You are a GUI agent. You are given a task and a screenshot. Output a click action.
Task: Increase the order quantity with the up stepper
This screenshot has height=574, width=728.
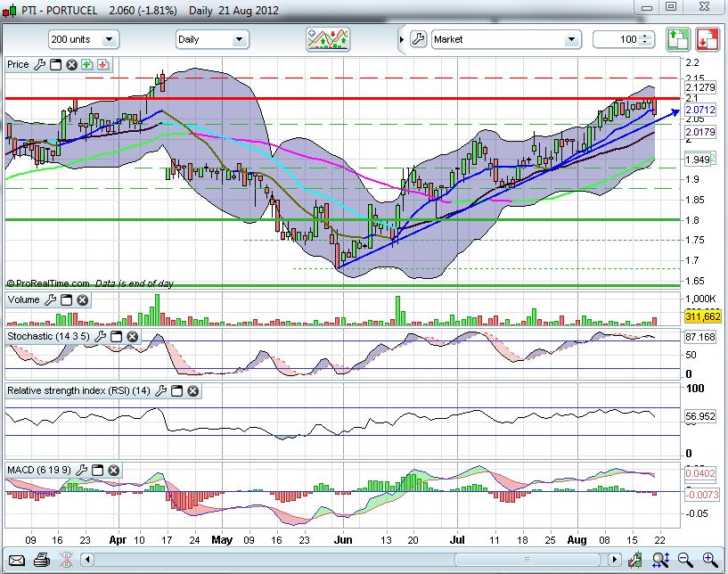[x=644, y=36]
